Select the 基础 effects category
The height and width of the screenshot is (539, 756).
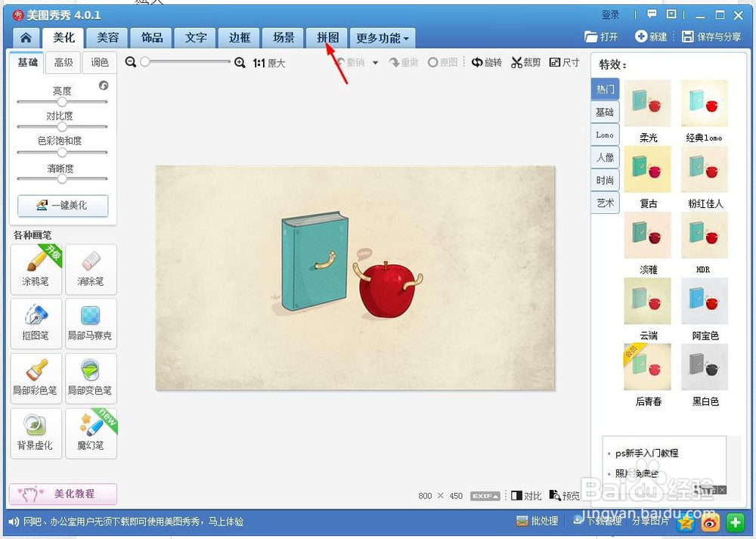[605, 113]
